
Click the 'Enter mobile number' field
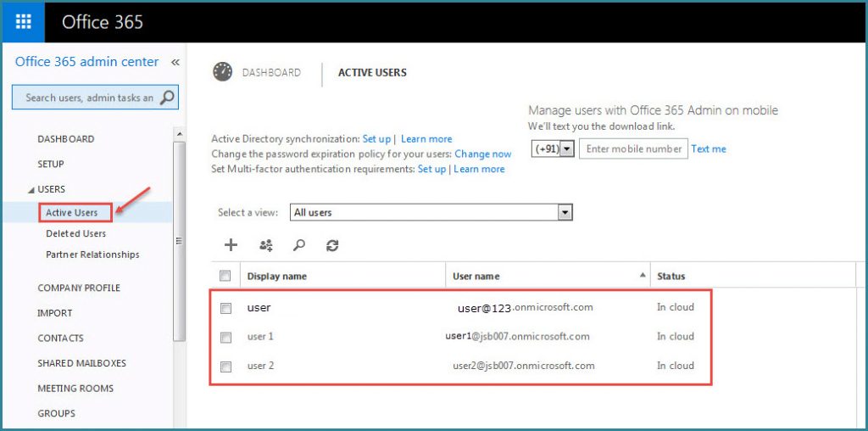pyautogui.click(x=633, y=148)
